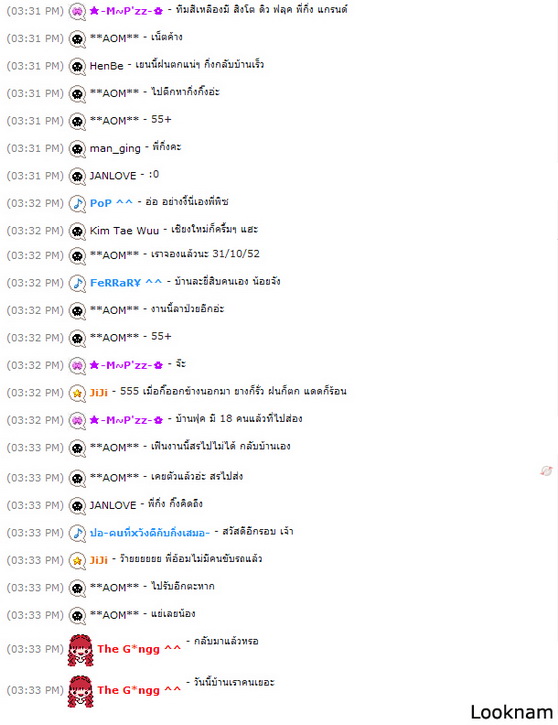The width and height of the screenshot is (558, 725).
Task: Click skull avatar beside HenBe's message
Action: pyautogui.click(x=77, y=67)
